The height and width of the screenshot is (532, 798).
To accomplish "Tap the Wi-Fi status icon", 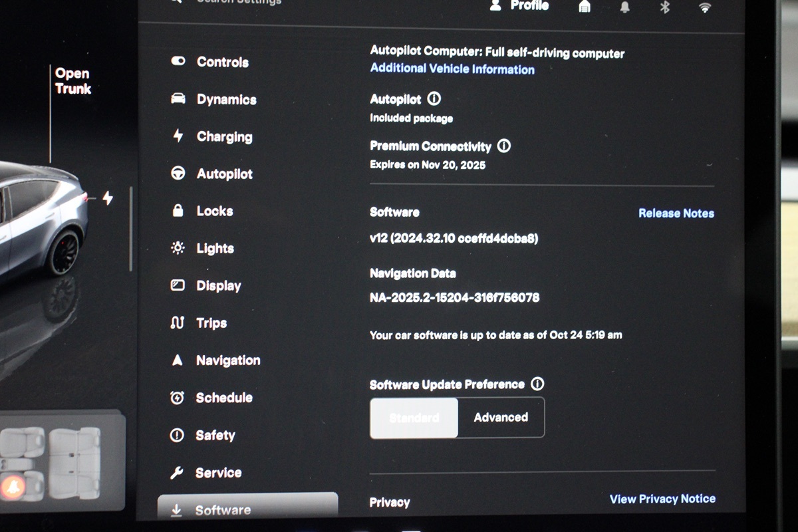I will (705, 7).
